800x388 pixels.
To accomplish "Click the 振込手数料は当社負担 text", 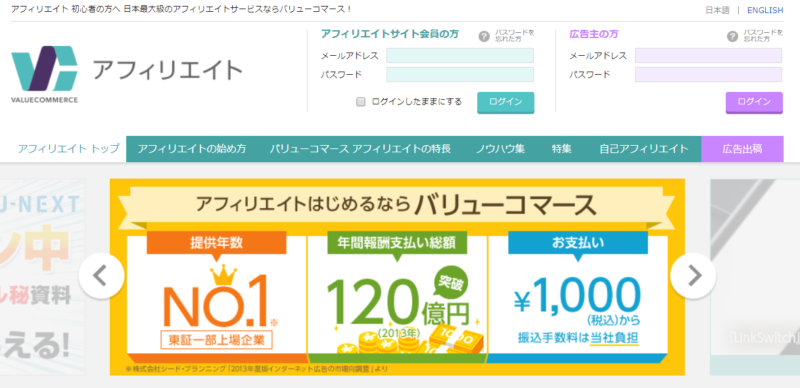I will pyautogui.click(x=578, y=338).
